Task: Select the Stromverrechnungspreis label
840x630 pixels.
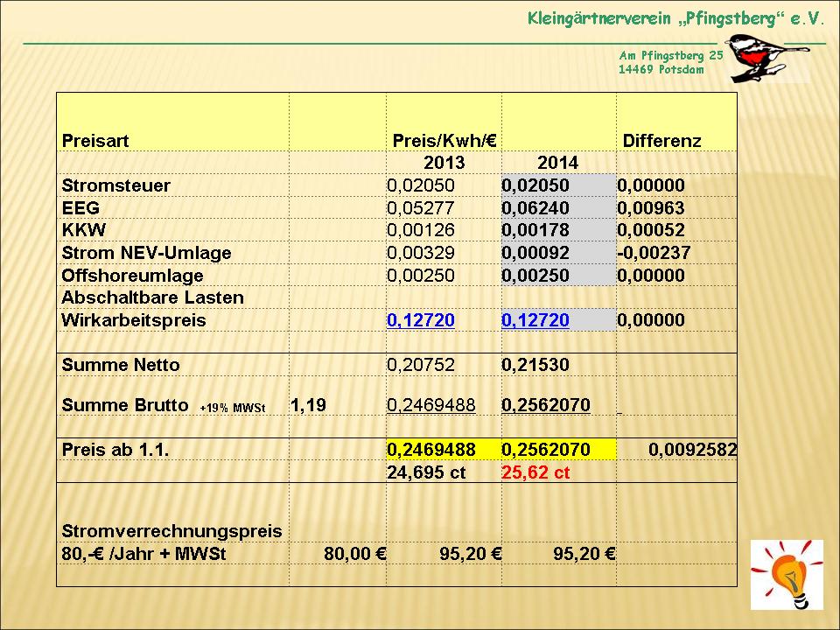Action: coord(172,531)
